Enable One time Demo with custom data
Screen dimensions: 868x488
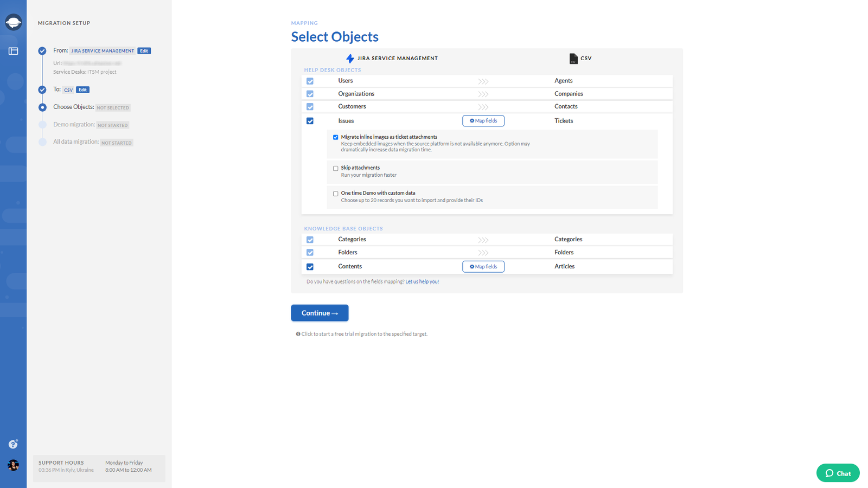(x=335, y=194)
